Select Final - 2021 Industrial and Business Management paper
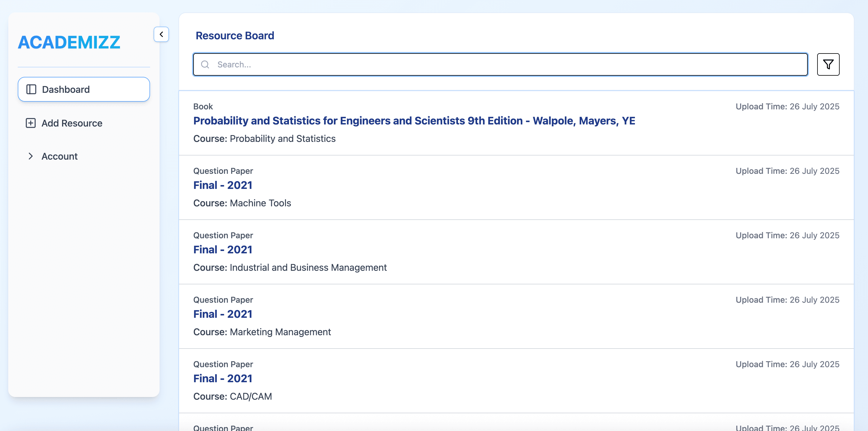Viewport: 868px width, 431px height. [x=223, y=249]
